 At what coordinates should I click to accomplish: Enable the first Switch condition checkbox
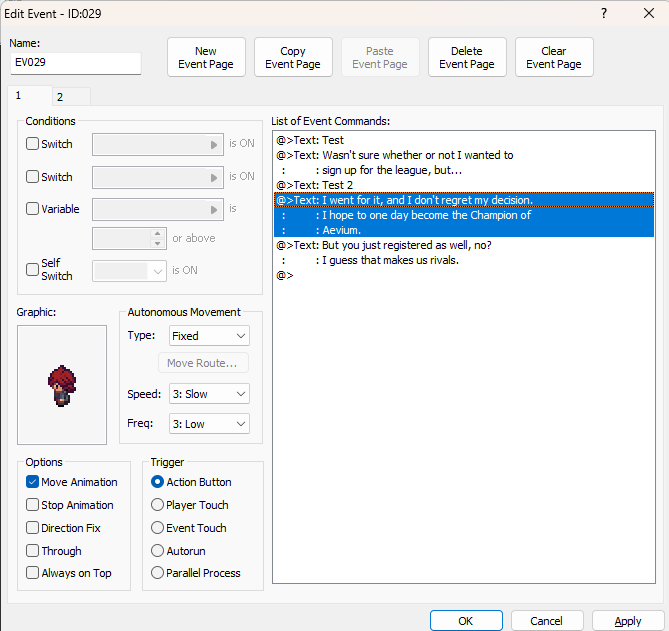click(33, 144)
